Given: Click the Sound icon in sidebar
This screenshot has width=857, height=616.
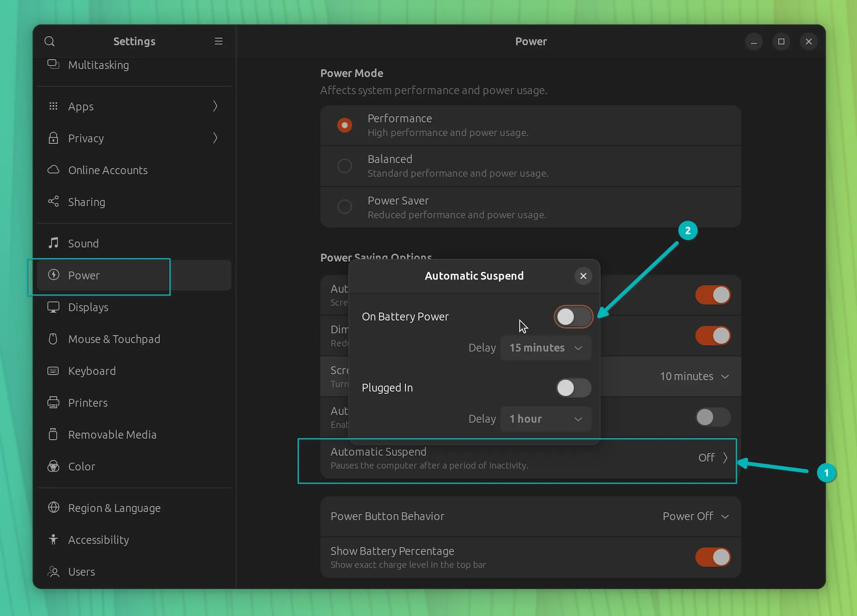Looking at the screenshot, I should (x=53, y=243).
